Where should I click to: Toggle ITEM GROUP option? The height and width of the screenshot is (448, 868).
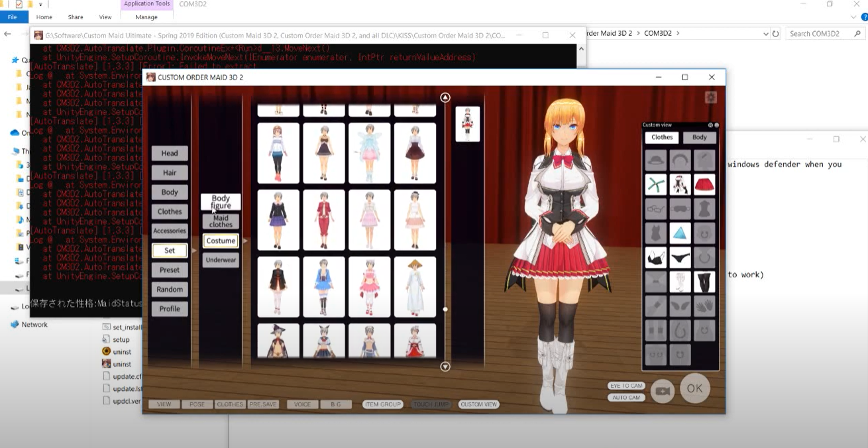coord(383,404)
